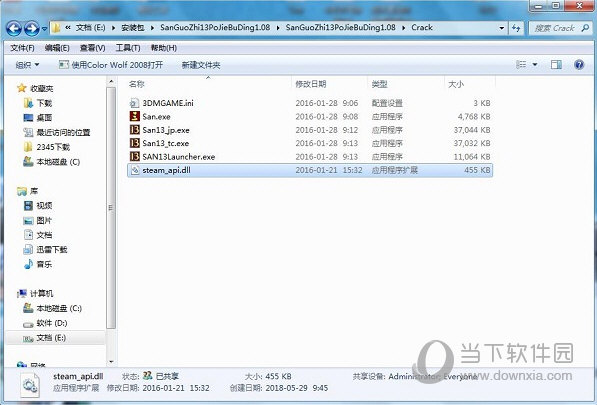Open the 工具(T) menu
This screenshot has width=597, height=405.
tap(128, 48)
